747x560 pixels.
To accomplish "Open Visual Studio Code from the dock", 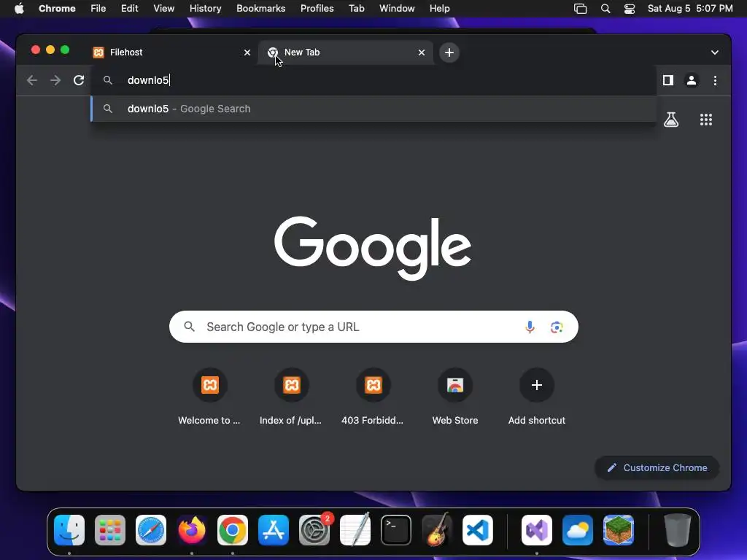I will (x=478, y=530).
